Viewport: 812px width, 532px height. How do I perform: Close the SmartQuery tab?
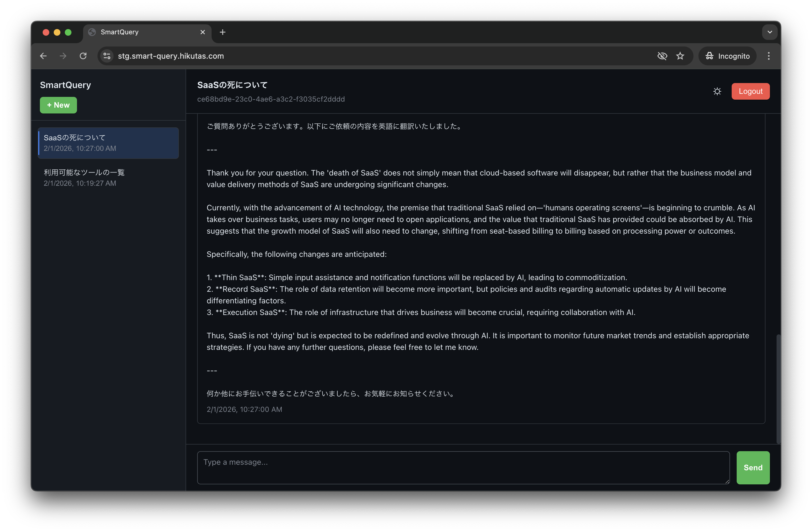click(x=203, y=32)
